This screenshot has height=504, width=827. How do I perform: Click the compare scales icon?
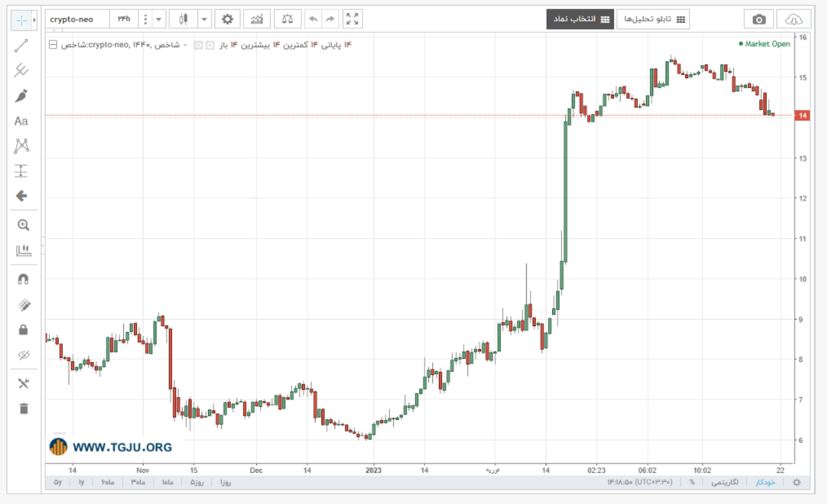[x=287, y=19]
